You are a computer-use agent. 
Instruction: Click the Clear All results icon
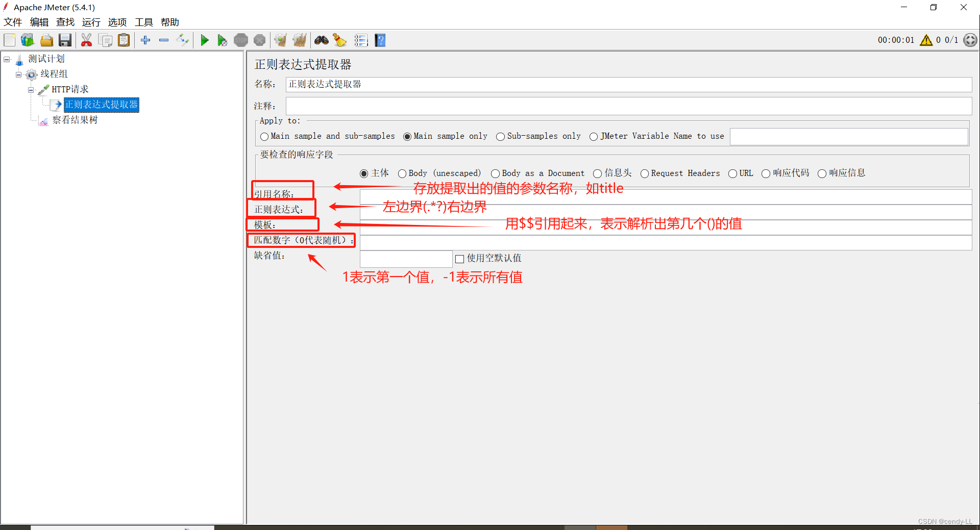[x=300, y=40]
